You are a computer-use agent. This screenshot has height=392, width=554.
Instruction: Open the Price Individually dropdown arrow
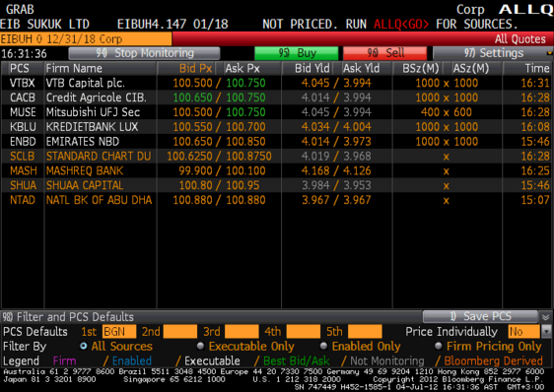[x=546, y=332]
